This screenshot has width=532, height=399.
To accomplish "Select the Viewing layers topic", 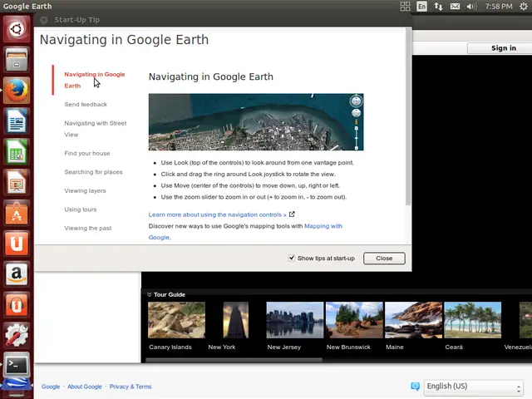I will click(x=85, y=190).
